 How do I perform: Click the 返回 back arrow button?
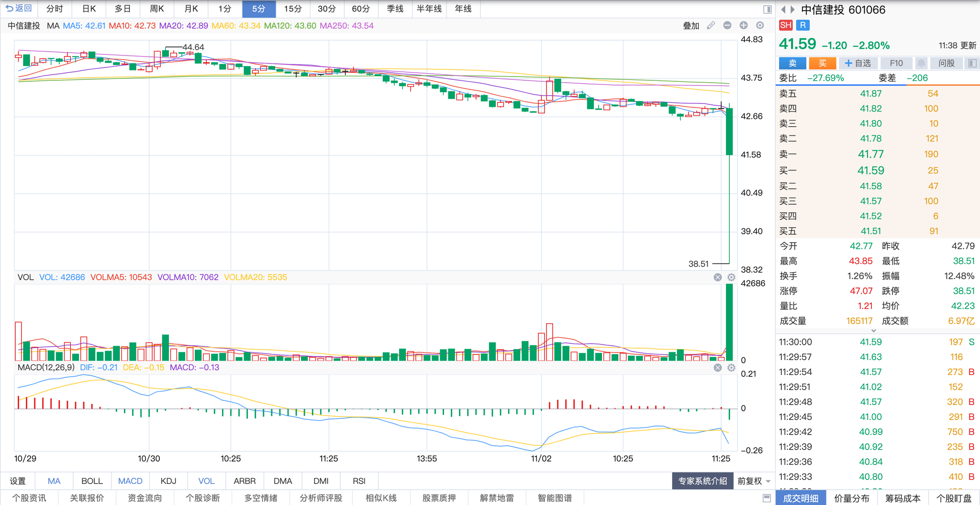[x=19, y=9]
